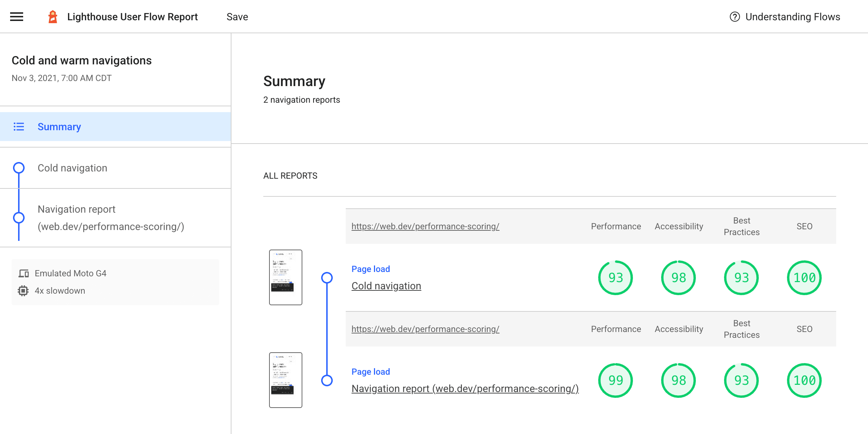This screenshot has width=868, height=434.
Task: Click Cold navigation page thumbnail
Action: tap(286, 277)
